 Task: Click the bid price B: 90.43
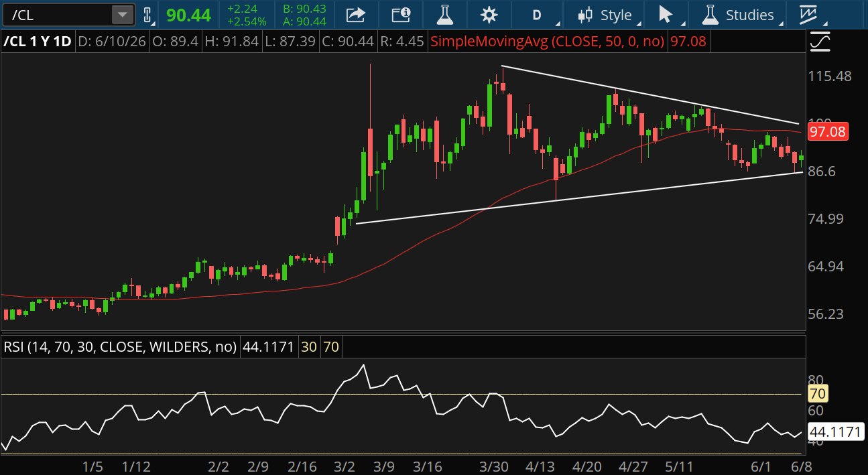305,9
